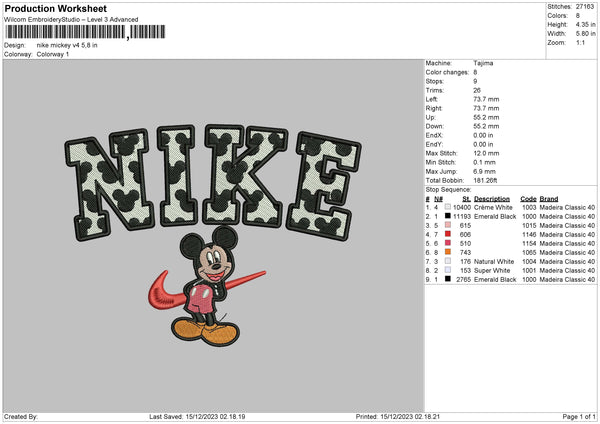Viewport: 600px width, 424px height.
Task: Click the Machine value Tajima
Action: click(x=483, y=63)
